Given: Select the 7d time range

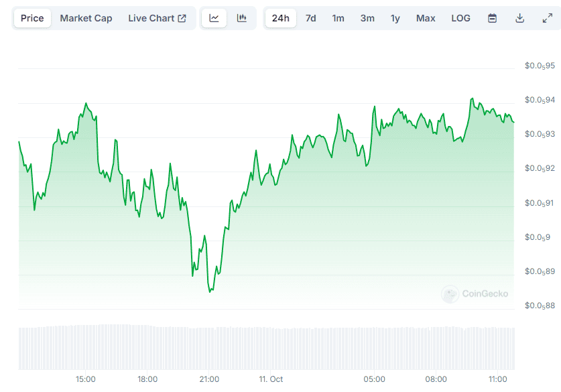Looking at the screenshot, I should click(x=310, y=18).
